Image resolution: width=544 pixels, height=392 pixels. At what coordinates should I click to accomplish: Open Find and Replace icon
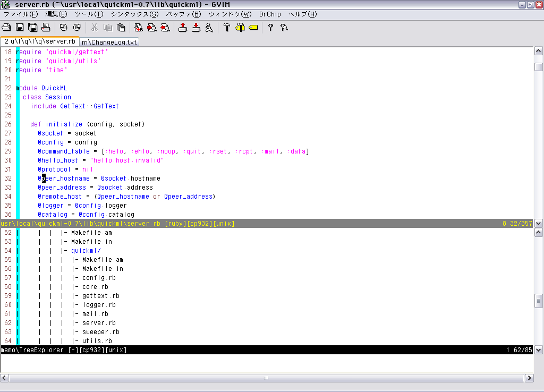(x=139, y=28)
